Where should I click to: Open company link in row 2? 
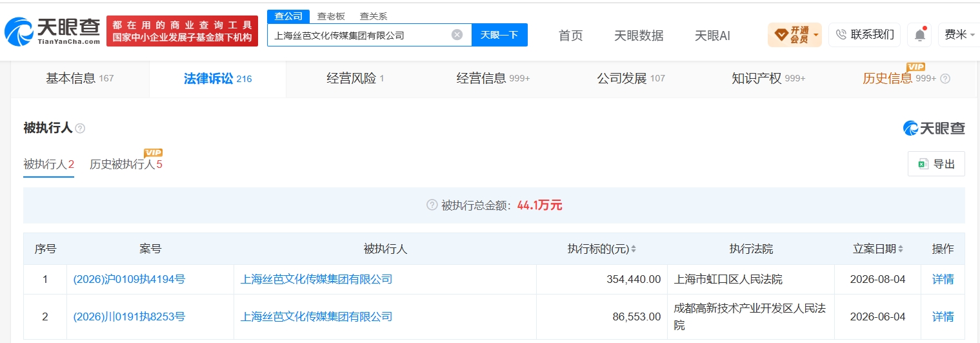(316, 317)
